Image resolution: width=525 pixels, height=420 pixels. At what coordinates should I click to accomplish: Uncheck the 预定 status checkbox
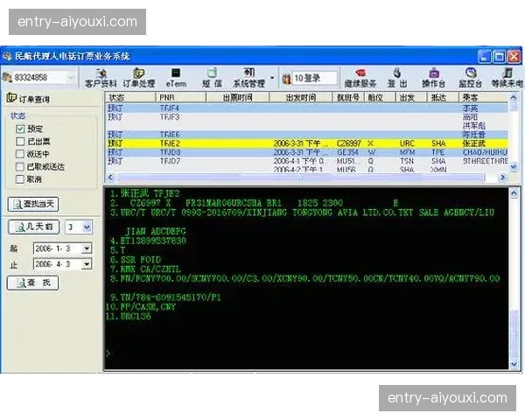pyautogui.click(x=20, y=129)
